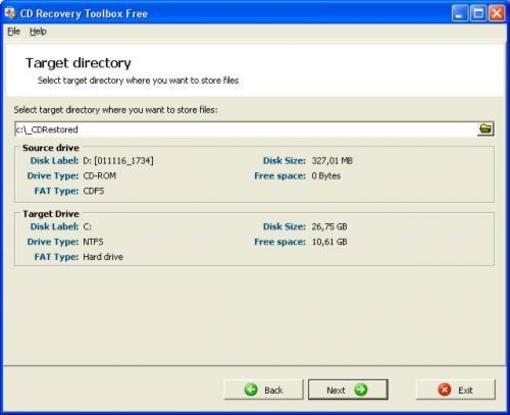
Task: Click the Target Drive group title
Action: click(51, 214)
